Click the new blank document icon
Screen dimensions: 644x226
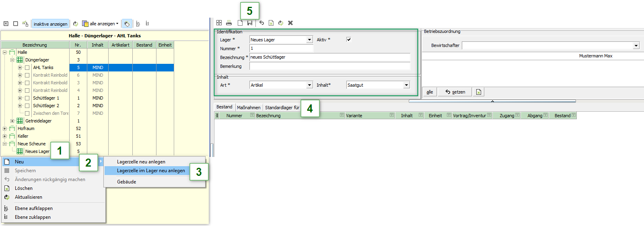tap(240, 23)
